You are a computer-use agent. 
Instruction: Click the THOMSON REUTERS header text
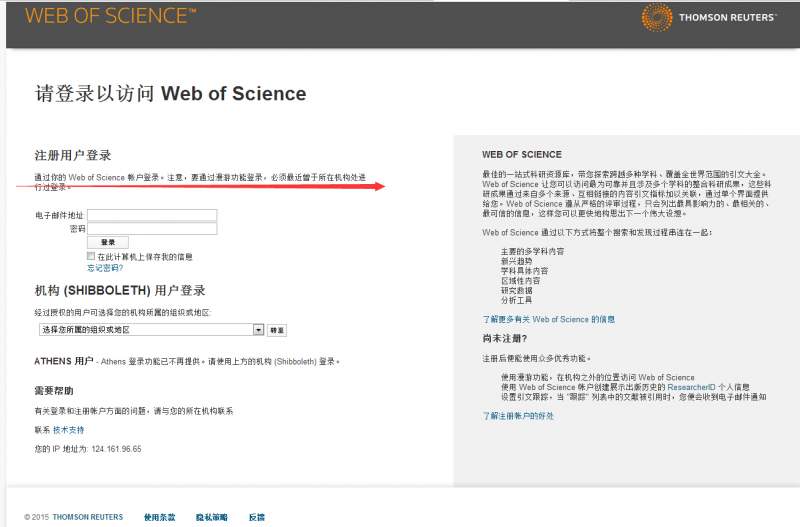click(727, 17)
